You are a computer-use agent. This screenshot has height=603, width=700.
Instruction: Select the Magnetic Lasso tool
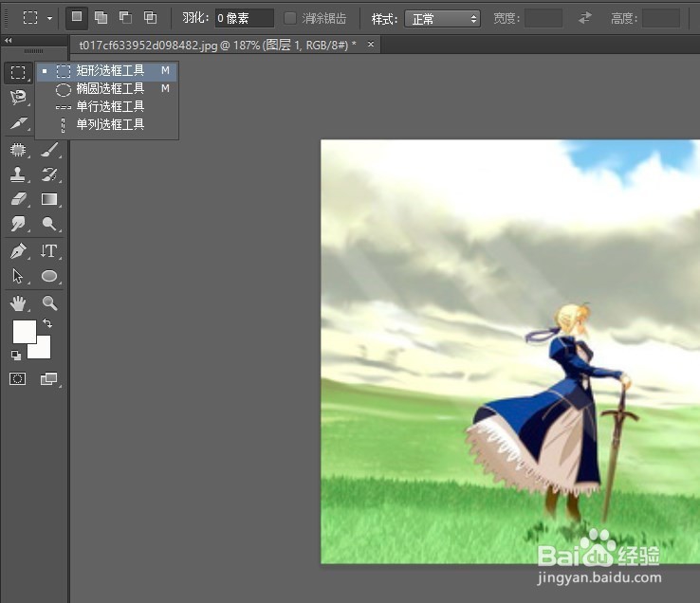click(x=18, y=97)
